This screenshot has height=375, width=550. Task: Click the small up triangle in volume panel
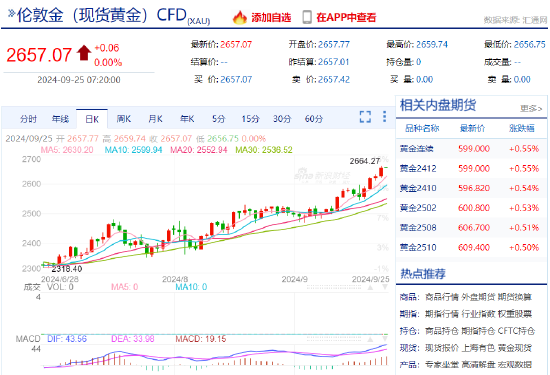pos(370,287)
